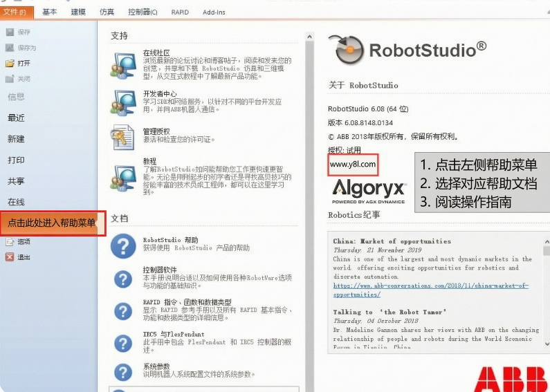Screen dimensions: 550x392
Task: Click the 教程 heading text
Action: [149, 161]
